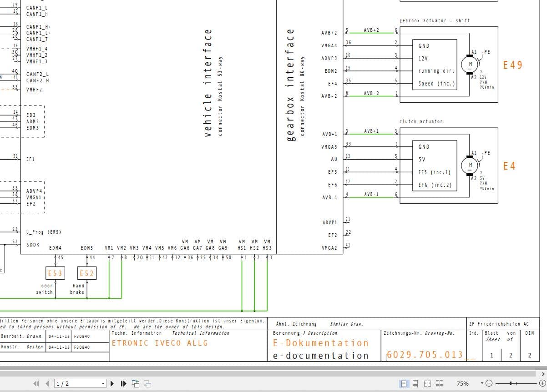Click the E52 hand brake box
547x392 pixels.
(x=86, y=273)
